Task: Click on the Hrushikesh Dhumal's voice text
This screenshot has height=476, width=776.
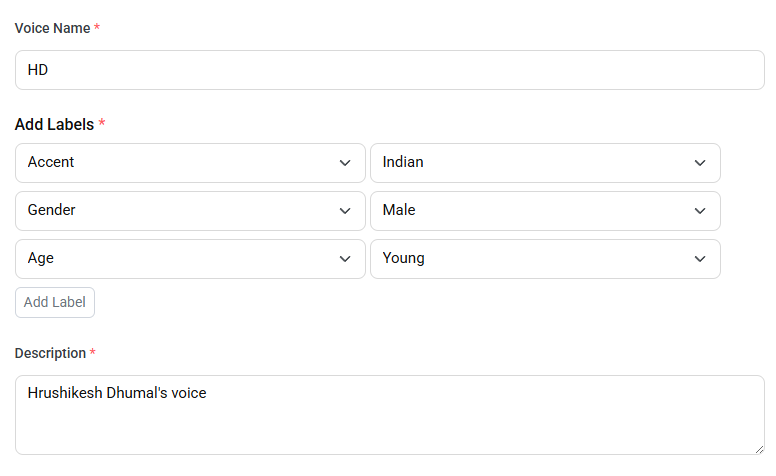Action: point(117,393)
